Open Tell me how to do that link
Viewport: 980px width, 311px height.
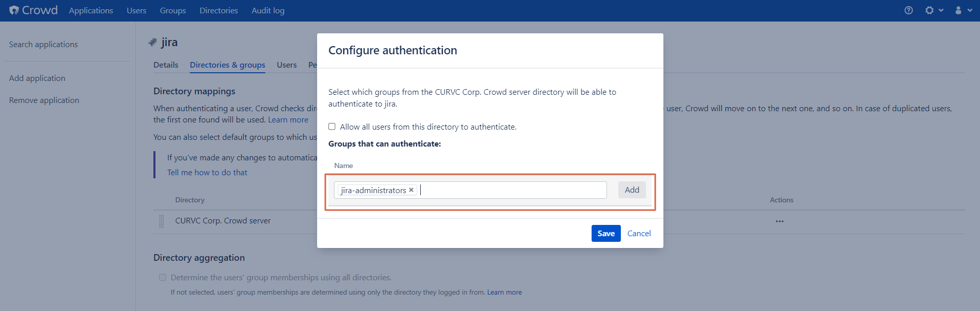tap(207, 173)
